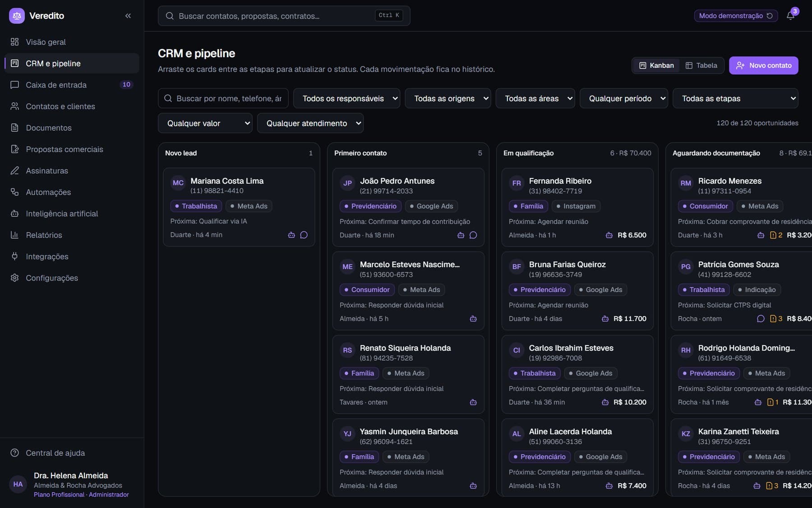This screenshot has height=508, width=812.
Task: Switch to Kanban view
Action: (x=656, y=65)
